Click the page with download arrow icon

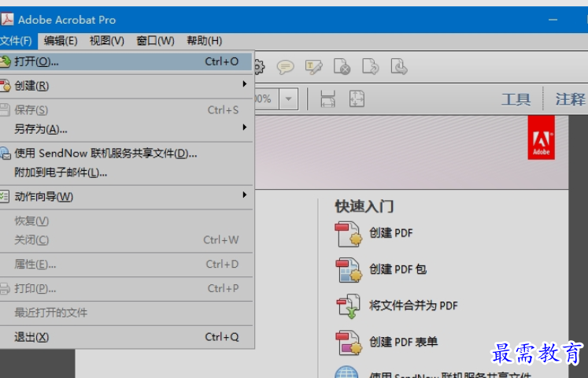click(399, 66)
